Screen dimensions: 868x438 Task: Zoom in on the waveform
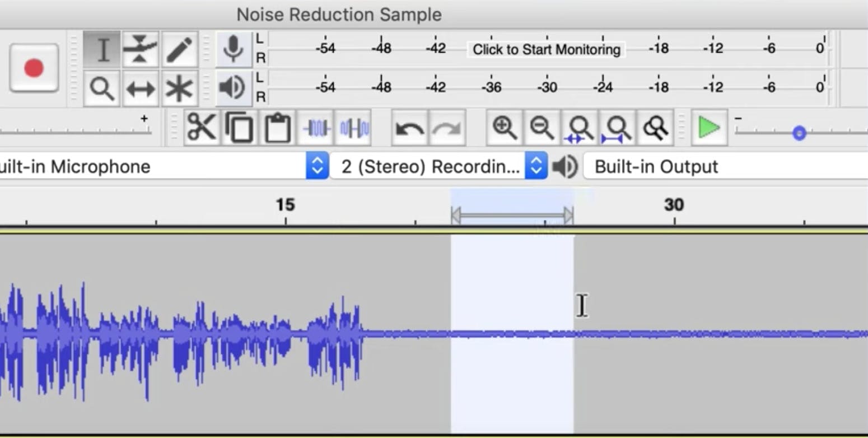505,128
